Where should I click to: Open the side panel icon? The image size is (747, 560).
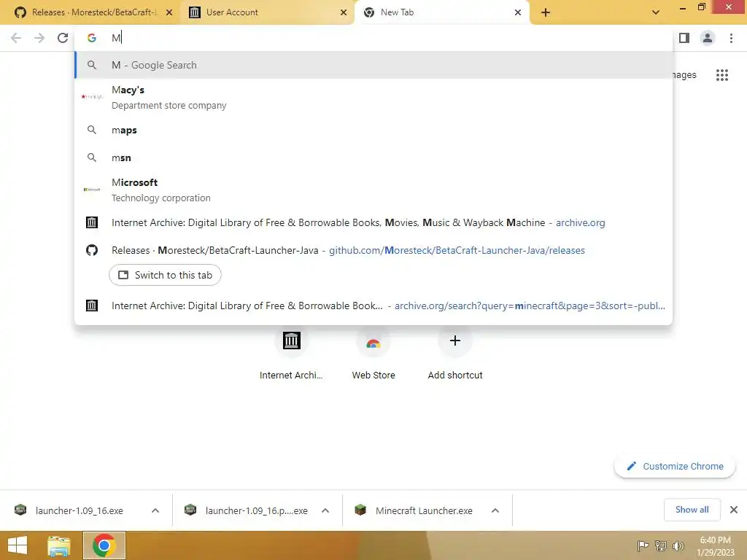684,38
